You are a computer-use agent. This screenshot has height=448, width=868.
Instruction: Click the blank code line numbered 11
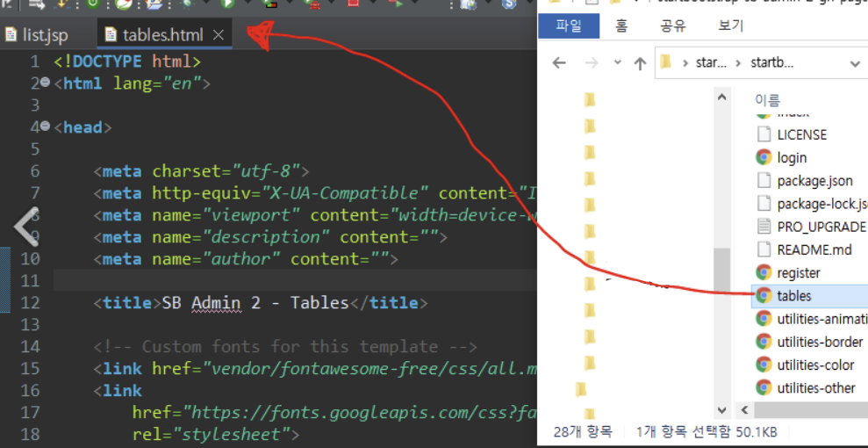(x=295, y=281)
